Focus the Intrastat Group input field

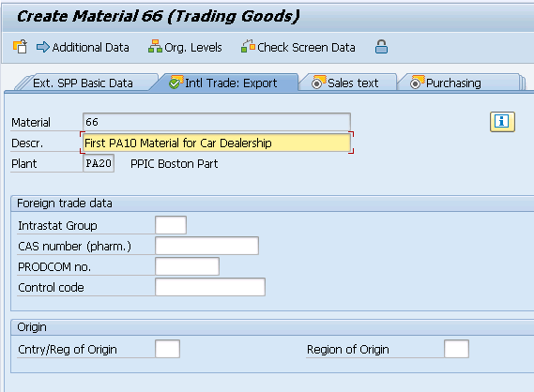tap(171, 225)
